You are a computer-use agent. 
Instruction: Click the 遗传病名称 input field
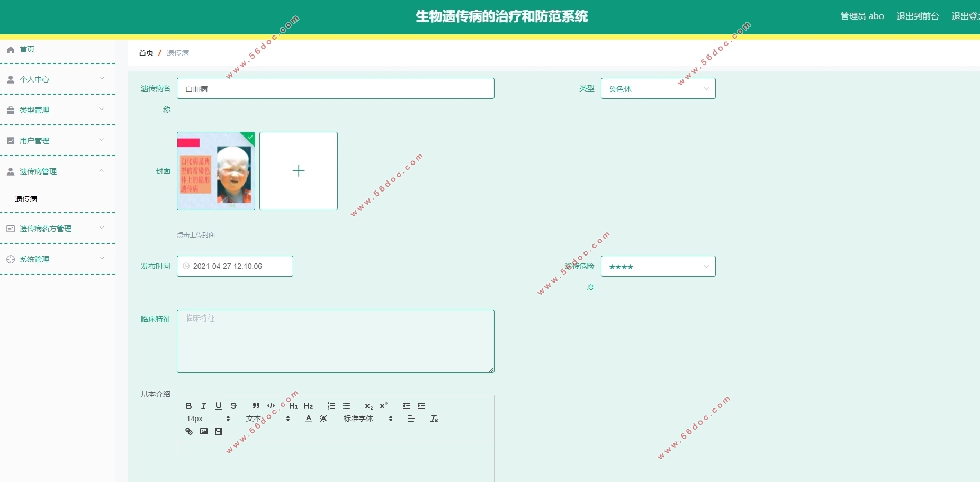[x=336, y=88]
